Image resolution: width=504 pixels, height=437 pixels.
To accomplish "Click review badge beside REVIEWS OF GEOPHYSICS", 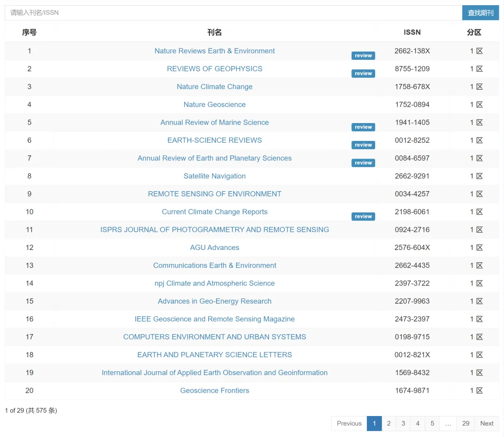I will [x=363, y=74].
